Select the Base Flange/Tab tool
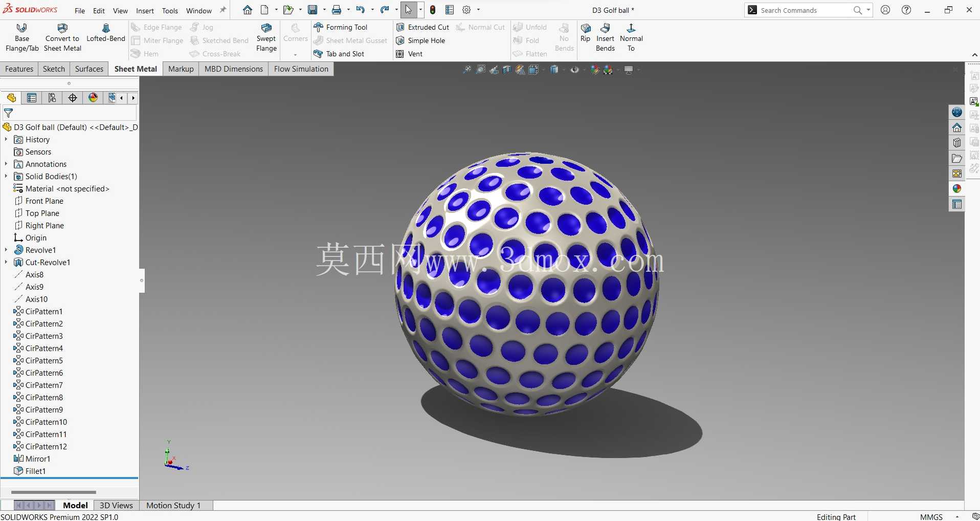 tap(22, 38)
